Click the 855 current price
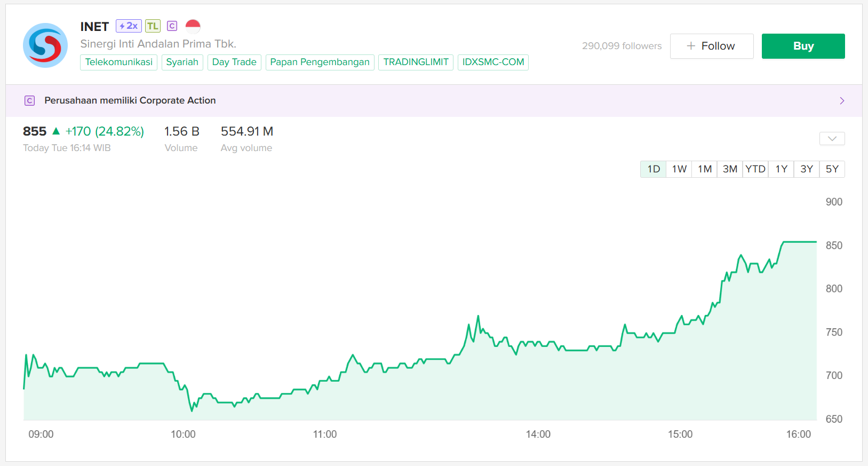The image size is (868, 466). pos(35,131)
